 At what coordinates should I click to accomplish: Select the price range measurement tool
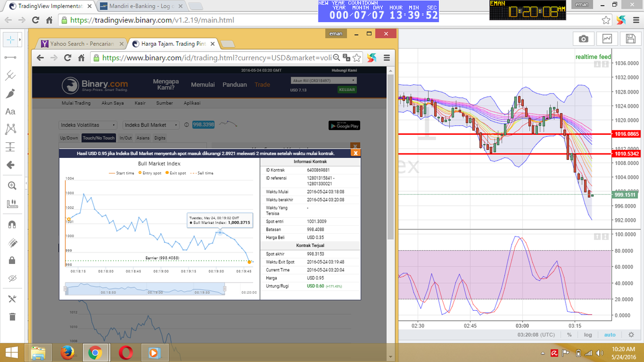[11, 147]
